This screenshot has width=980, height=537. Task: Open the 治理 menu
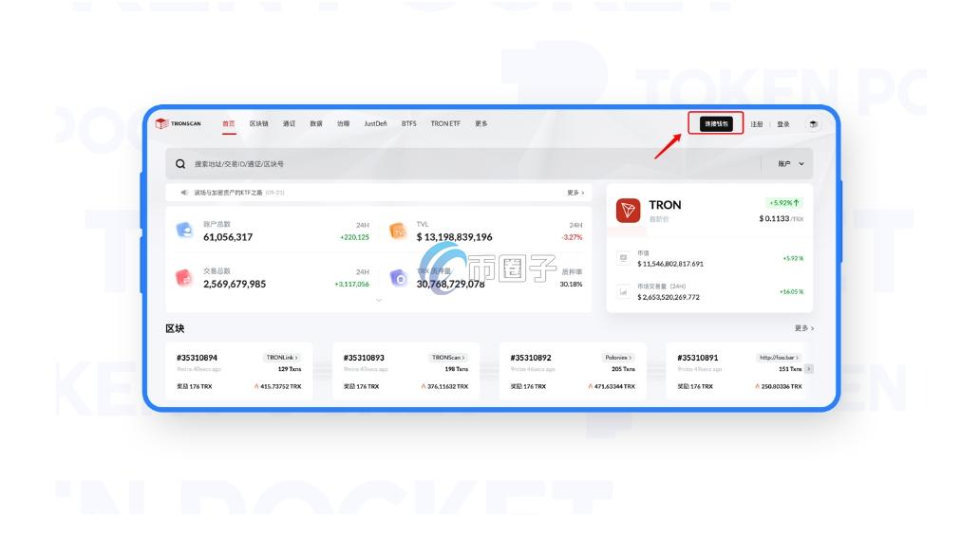pos(343,123)
